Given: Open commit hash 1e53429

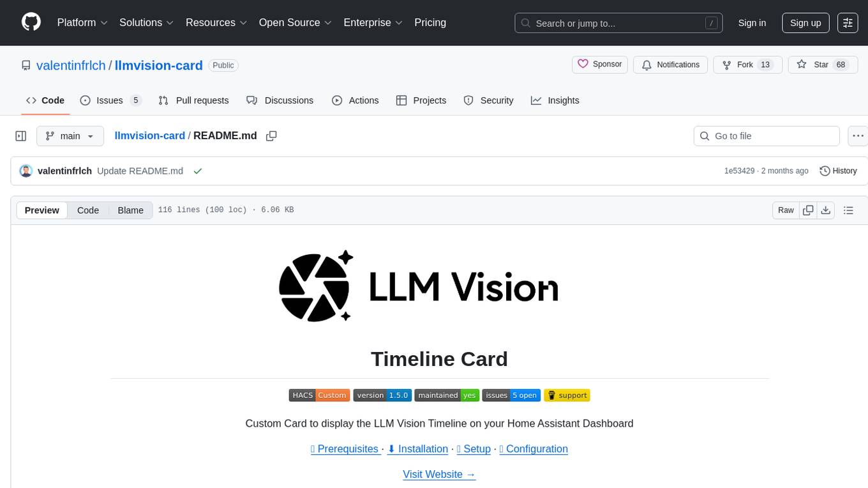Looking at the screenshot, I should [739, 171].
